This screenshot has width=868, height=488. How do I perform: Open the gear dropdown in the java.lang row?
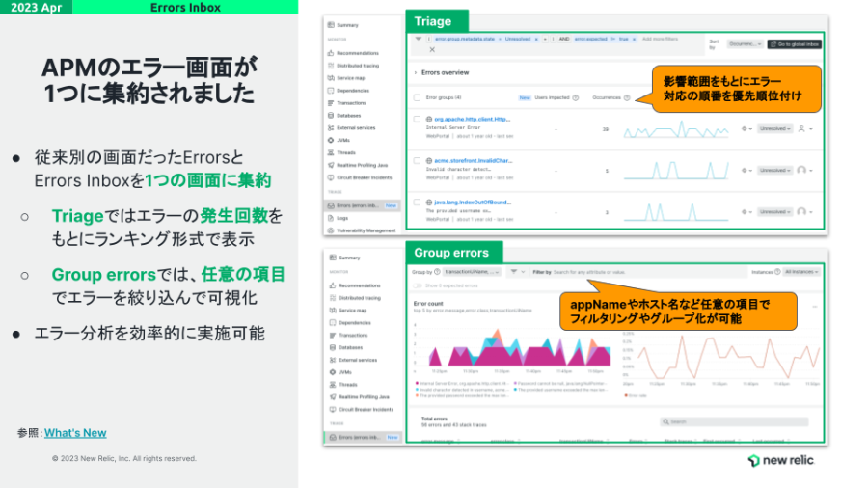point(746,211)
